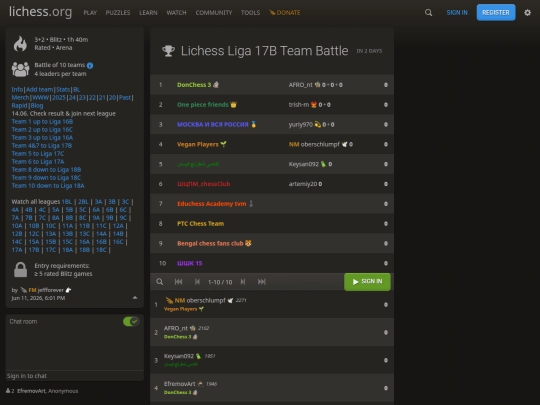Screen dimensions: 540x405
Task: Open the PLAY menu
Action: [x=90, y=13]
